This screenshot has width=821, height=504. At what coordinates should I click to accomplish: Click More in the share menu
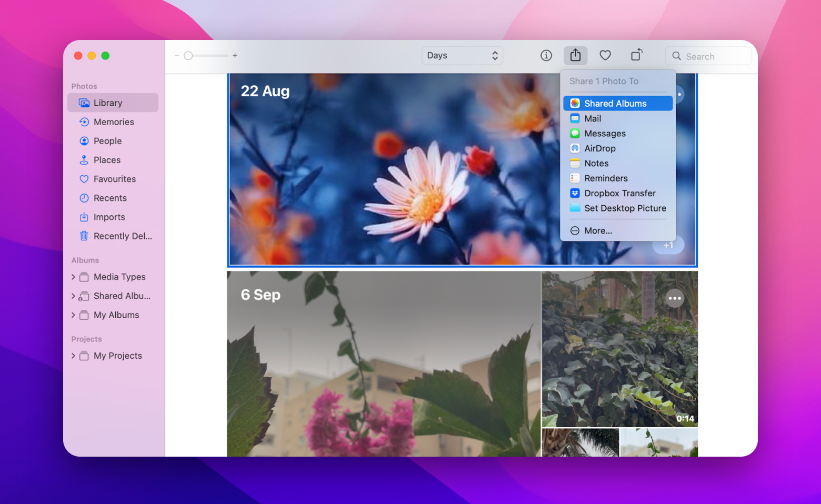(x=598, y=230)
